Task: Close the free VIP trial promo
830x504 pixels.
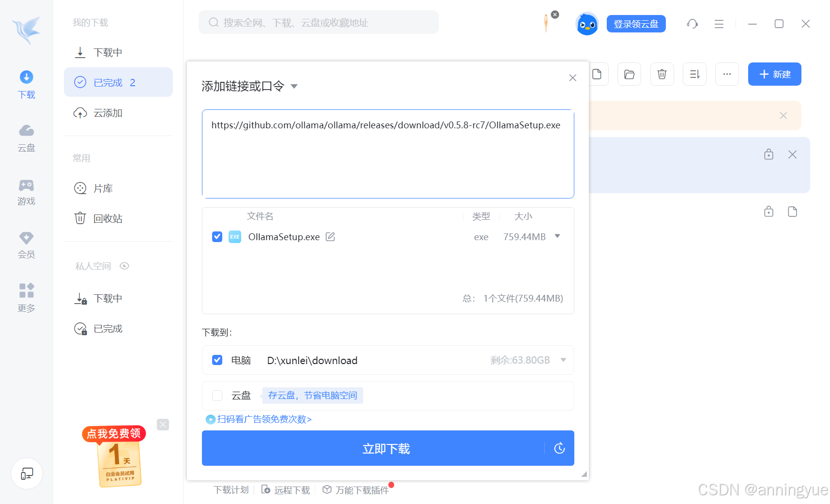Action: (x=163, y=425)
